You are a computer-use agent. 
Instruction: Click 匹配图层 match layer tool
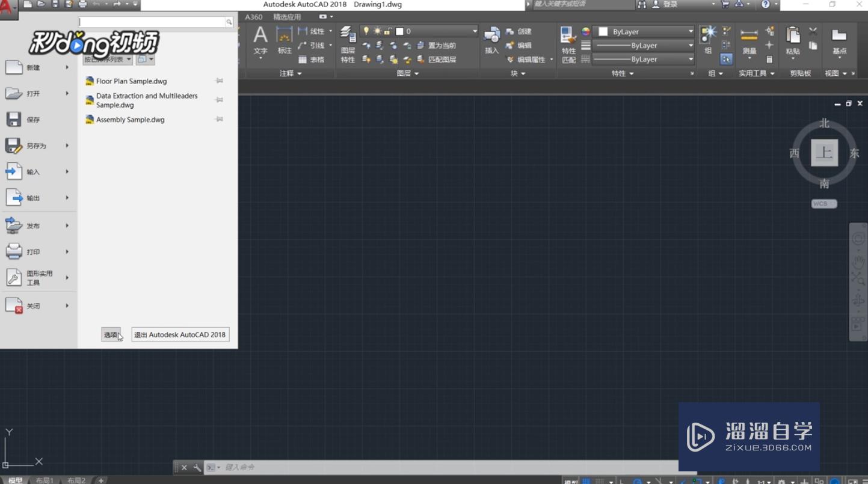436,60
